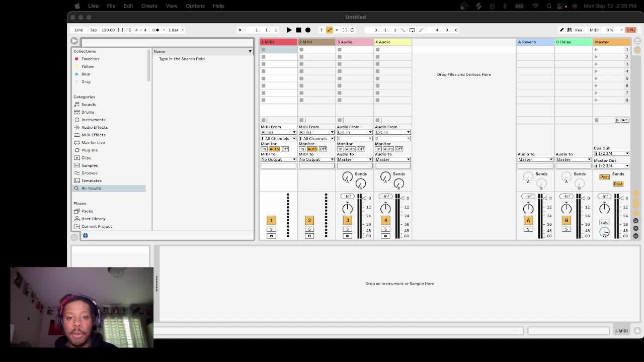Select the All results browser entry
This screenshot has height=362, width=644.
pyautogui.click(x=109, y=188)
